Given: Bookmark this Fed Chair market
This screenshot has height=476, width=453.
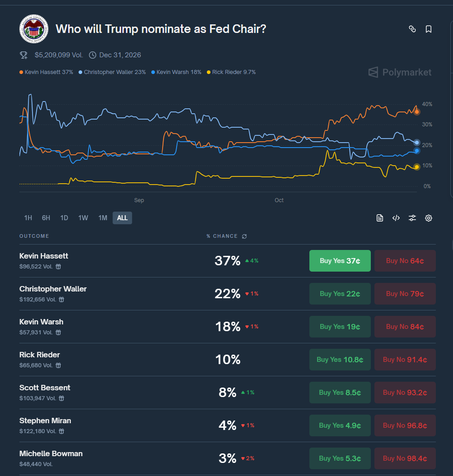Looking at the screenshot, I should click(x=429, y=29).
